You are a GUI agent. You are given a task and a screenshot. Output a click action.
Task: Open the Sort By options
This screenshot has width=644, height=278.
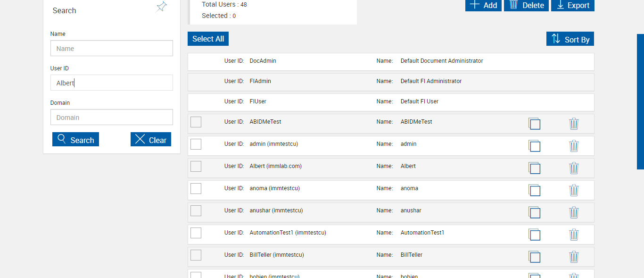coord(570,39)
